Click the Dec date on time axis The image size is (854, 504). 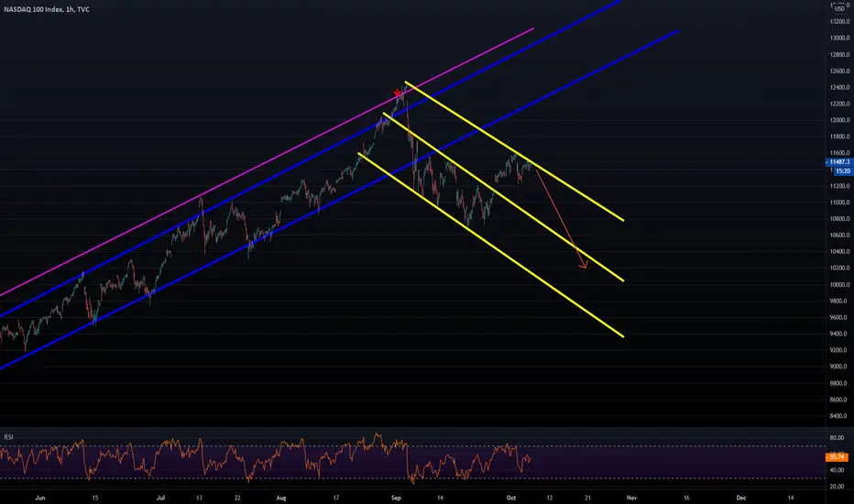point(741,498)
